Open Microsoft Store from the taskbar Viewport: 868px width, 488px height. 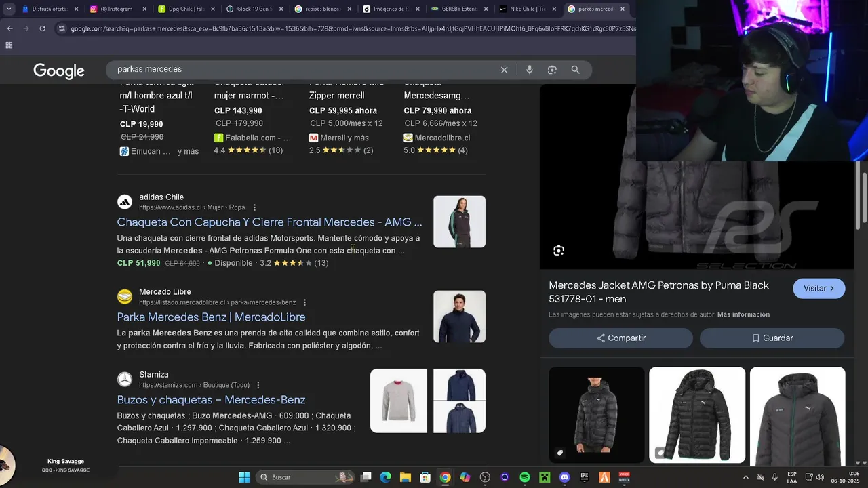pyautogui.click(x=425, y=477)
